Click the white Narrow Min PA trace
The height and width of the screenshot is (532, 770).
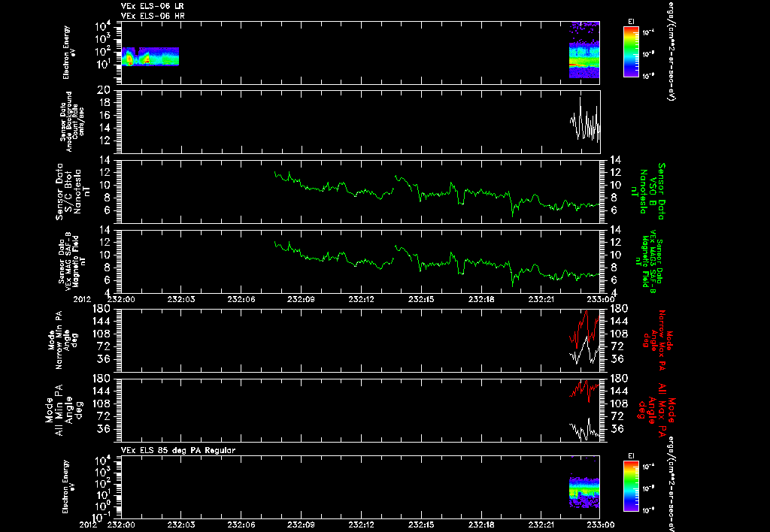[x=584, y=351]
